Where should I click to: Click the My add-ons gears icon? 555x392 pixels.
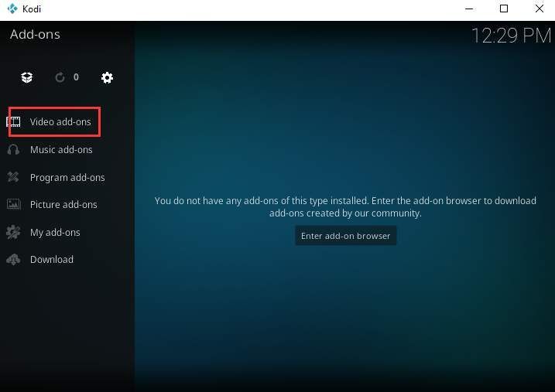13,232
